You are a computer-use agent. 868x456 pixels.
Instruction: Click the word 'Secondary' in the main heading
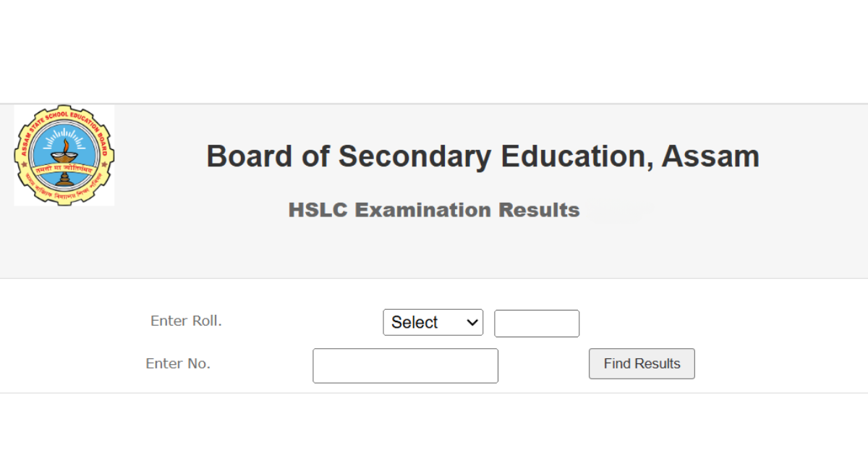(x=412, y=156)
